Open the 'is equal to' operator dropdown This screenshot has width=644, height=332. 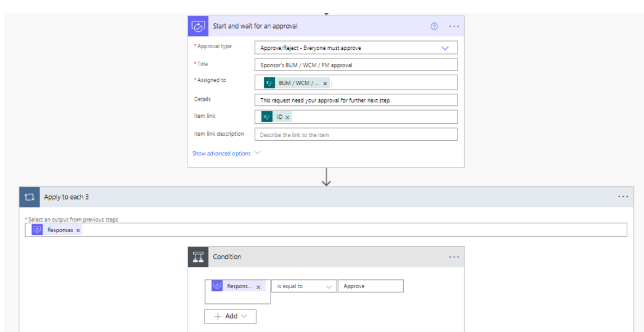(304, 286)
